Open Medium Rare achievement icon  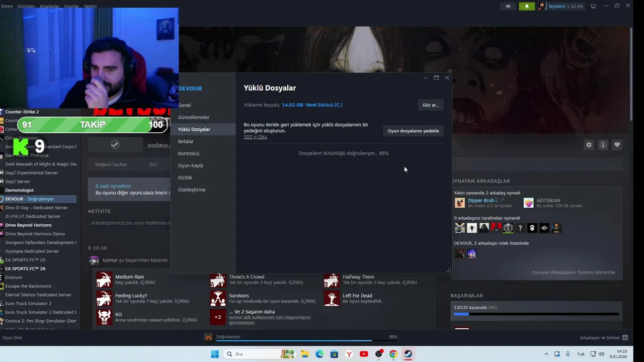(x=104, y=280)
